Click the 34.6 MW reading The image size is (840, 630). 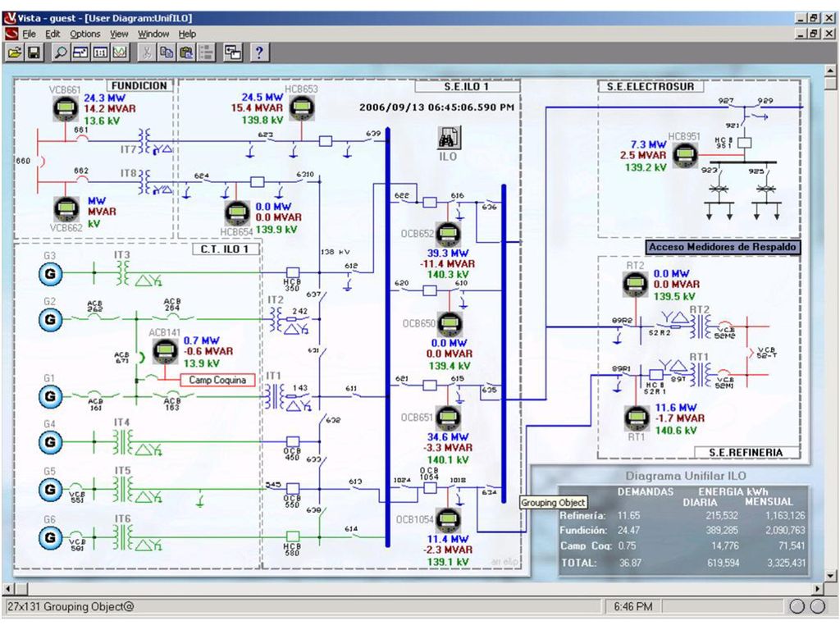[448, 437]
